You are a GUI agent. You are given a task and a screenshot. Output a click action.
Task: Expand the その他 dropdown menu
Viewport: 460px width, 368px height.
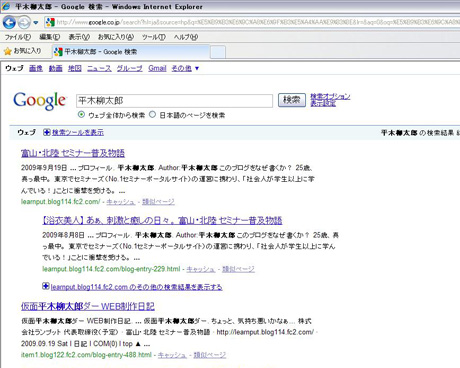(185, 68)
